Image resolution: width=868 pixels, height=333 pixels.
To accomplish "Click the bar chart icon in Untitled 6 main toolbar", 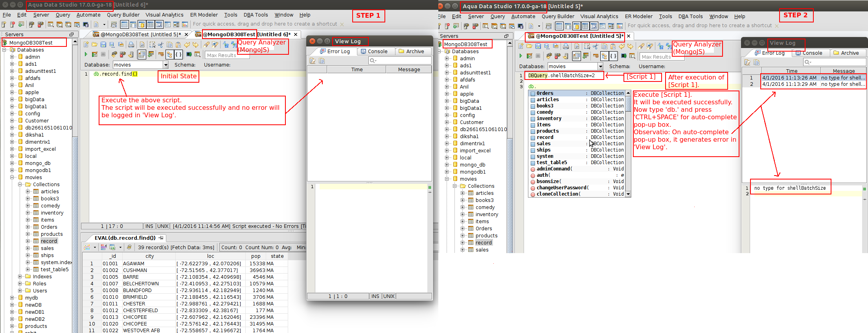I will pos(185,24).
